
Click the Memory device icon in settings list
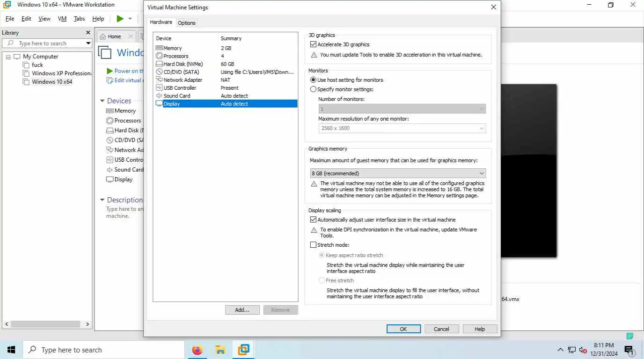[159, 48]
